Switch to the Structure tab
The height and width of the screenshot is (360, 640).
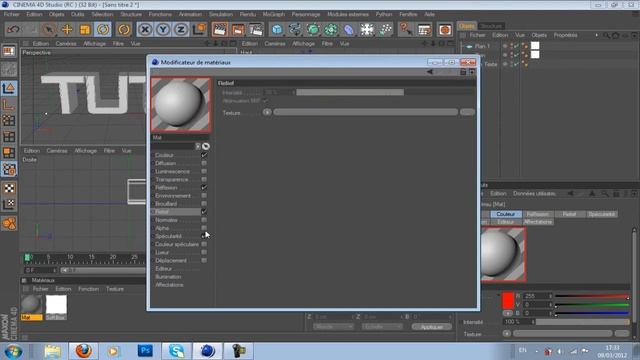[x=491, y=26]
